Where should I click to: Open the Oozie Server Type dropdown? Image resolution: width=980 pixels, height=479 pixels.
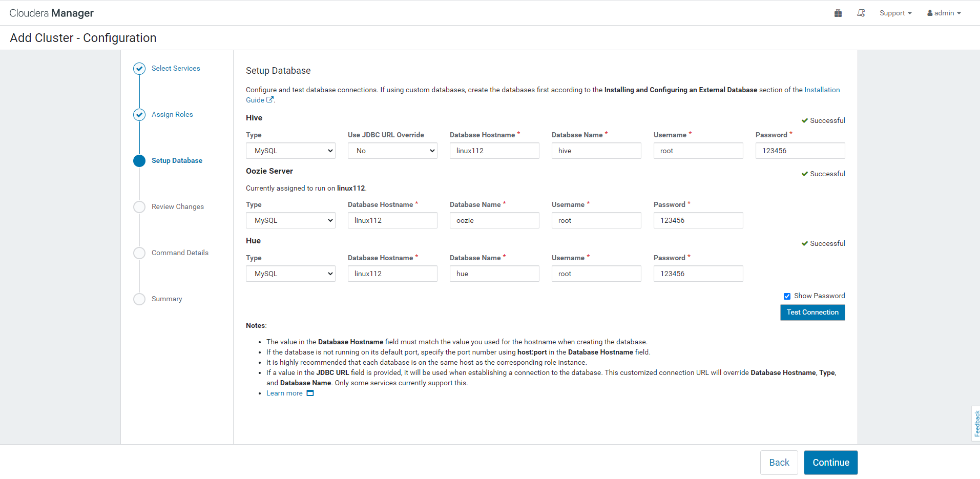(x=290, y=220)
